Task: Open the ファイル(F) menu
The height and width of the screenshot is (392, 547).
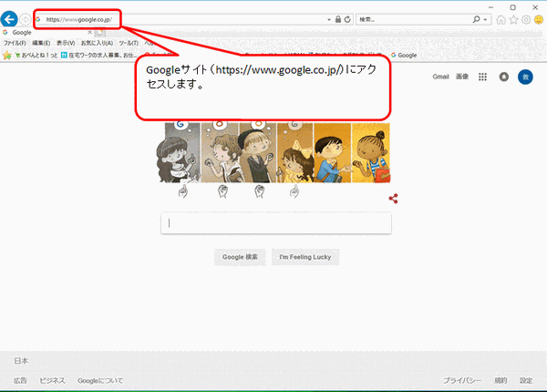Action: click(15, 43)
